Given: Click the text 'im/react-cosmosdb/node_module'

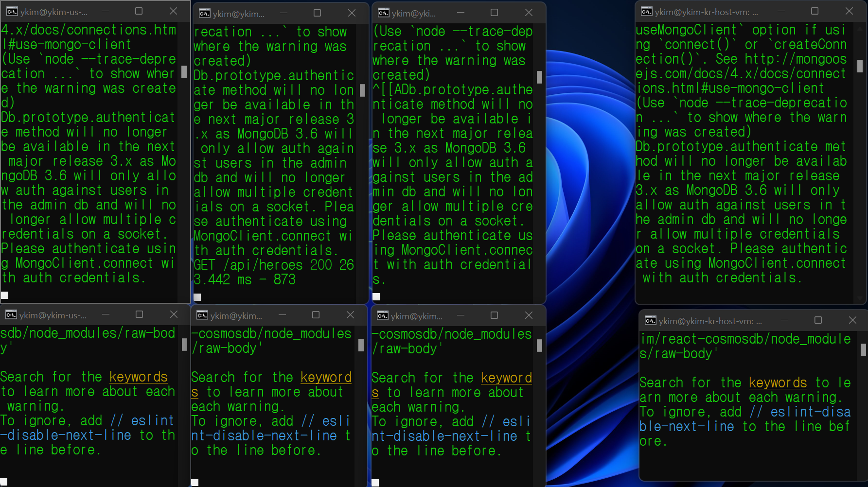Looking at the screenshot, I should point(745,339).
